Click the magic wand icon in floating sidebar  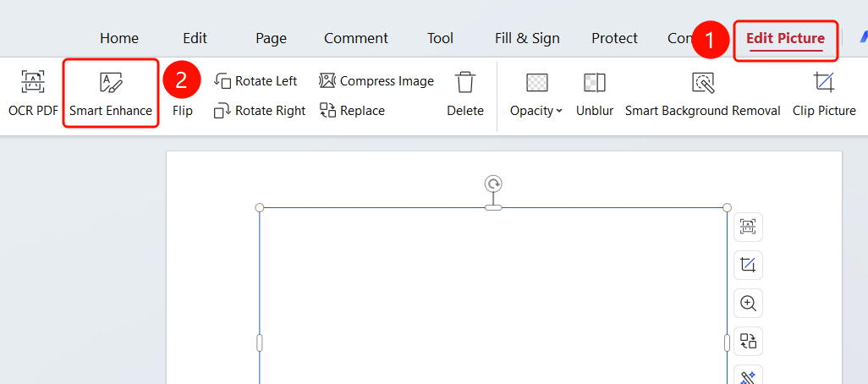[748, 376]
